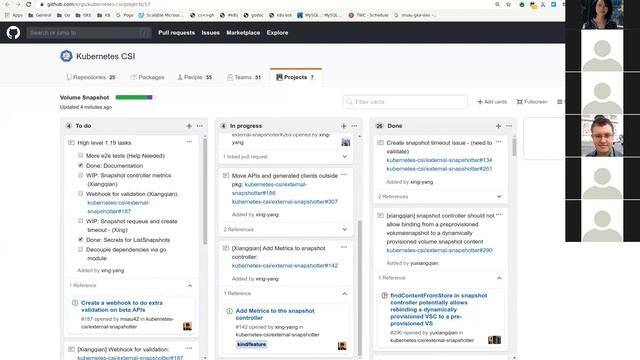Bookmark this page with the star icon
The height and width of the screenshot is (360, 640).
tap(508, 4)
